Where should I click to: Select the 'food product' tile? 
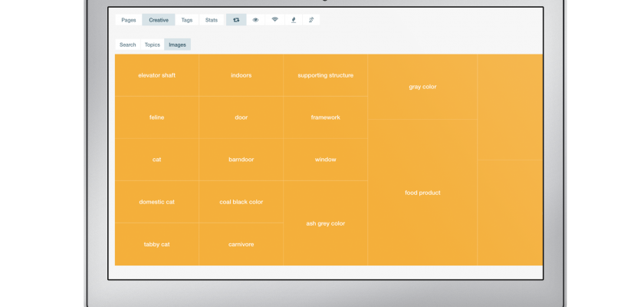pyautogui.click(x=422, y=193)
